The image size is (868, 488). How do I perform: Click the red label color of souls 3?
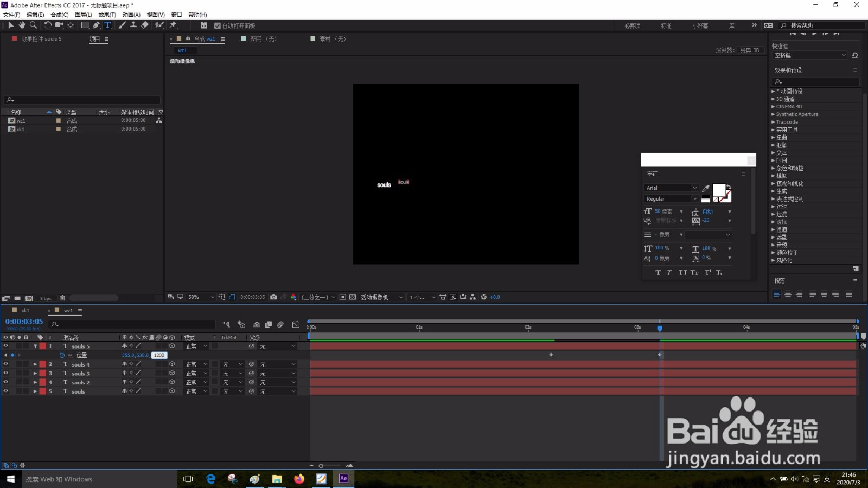coord(42,373)
